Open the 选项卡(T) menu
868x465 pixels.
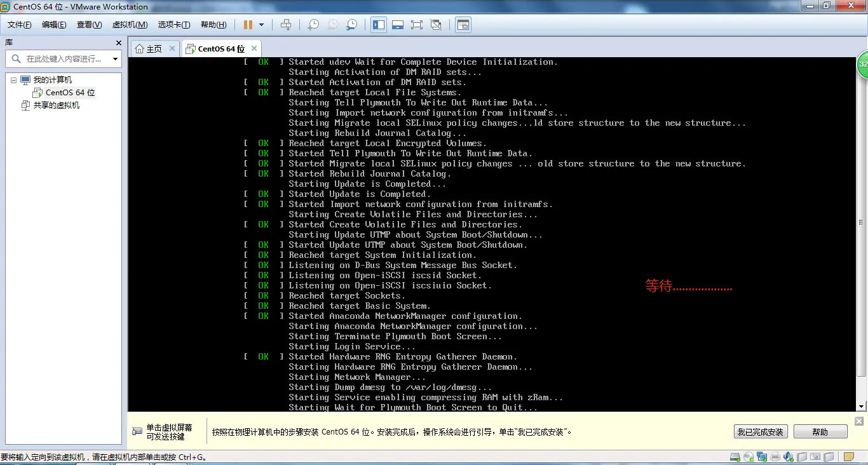(174, 25)
